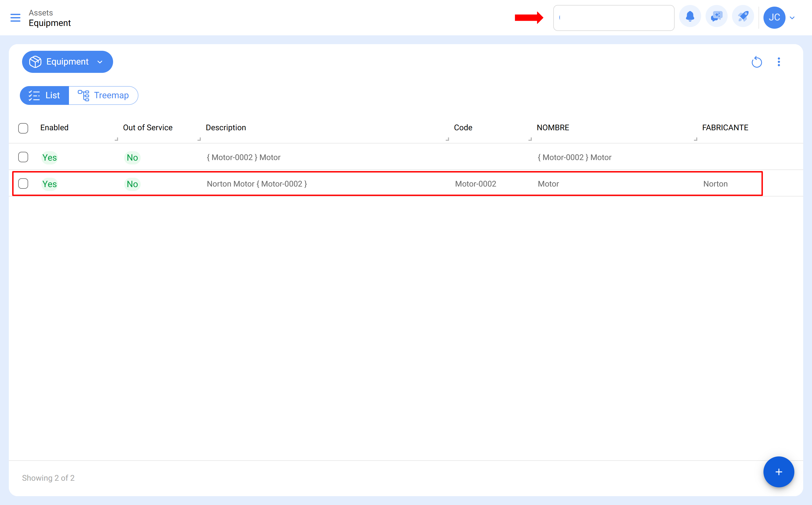This screenshot has height=505, width=812.
Task: Click the Equipment package icon
Action: 35,62
